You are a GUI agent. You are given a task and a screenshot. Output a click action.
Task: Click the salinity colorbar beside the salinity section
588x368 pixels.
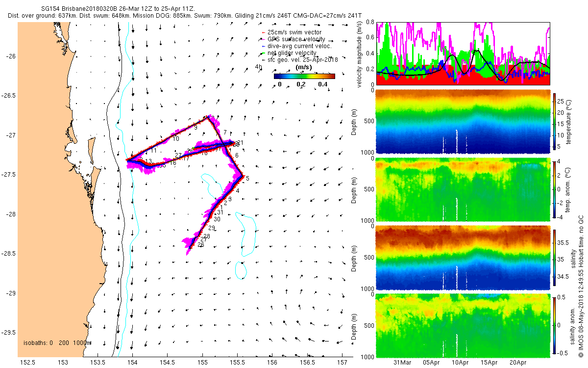pos(554,257)
